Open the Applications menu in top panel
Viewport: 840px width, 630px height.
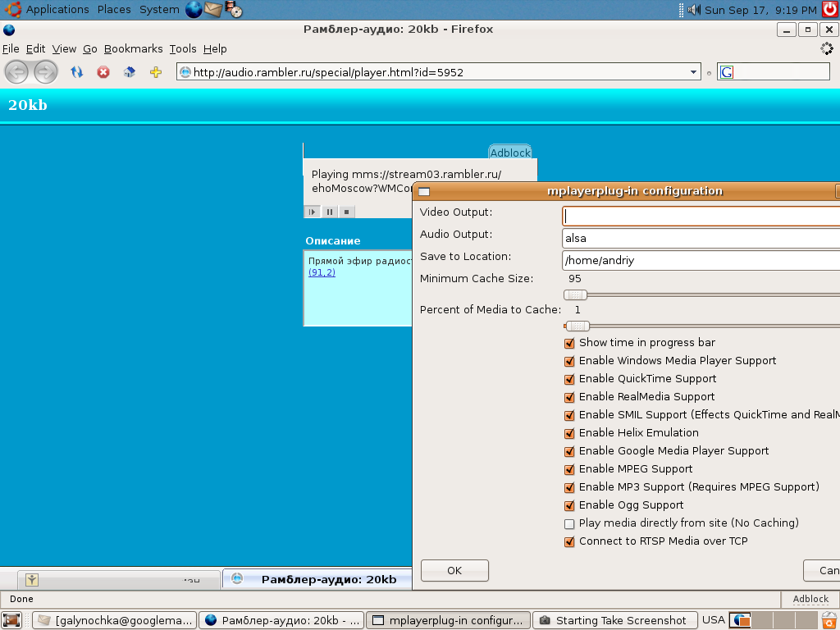point(57,10)
